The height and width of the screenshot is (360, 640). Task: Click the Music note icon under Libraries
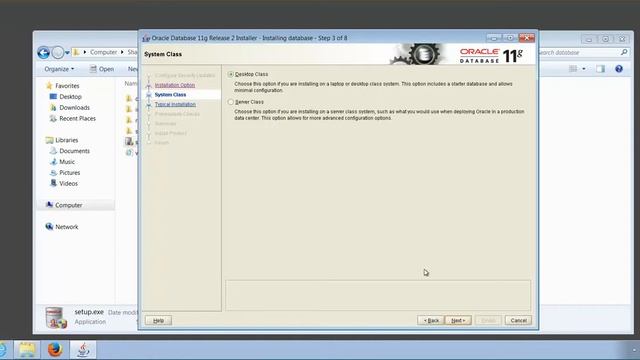(x=53, y=162)
